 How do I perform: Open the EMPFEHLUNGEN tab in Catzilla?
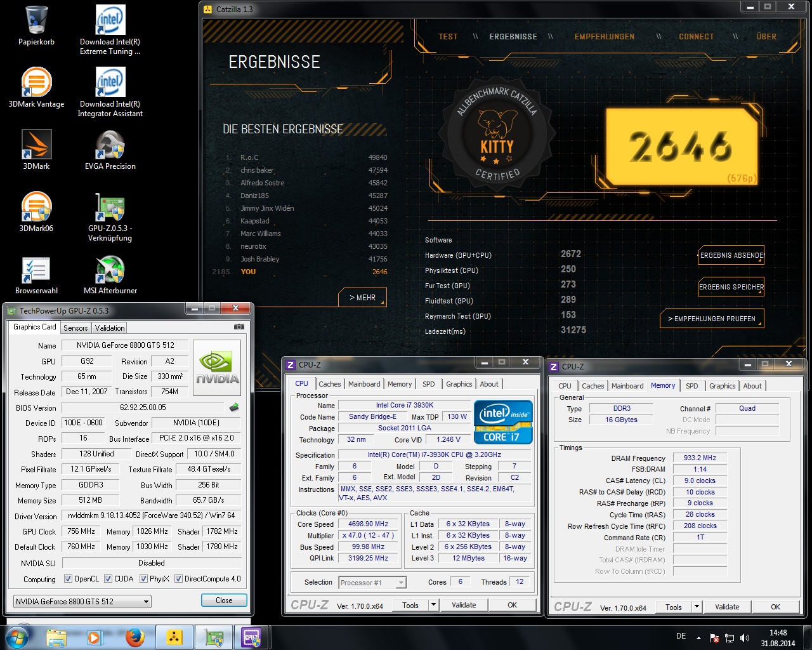(604, 37)
